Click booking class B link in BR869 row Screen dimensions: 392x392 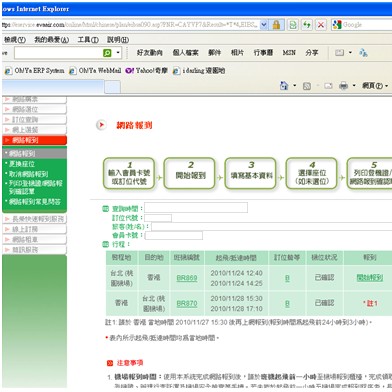287,278
